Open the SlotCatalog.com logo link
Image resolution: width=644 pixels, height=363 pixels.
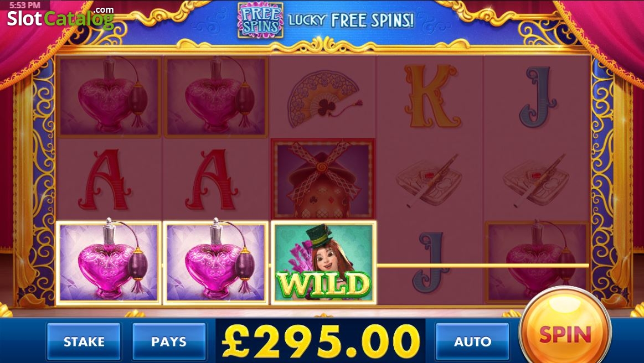tap(60, 17)
